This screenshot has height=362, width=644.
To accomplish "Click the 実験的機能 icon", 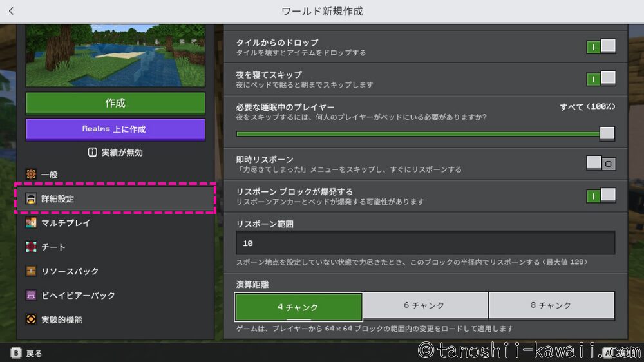I will pos(31,319).
